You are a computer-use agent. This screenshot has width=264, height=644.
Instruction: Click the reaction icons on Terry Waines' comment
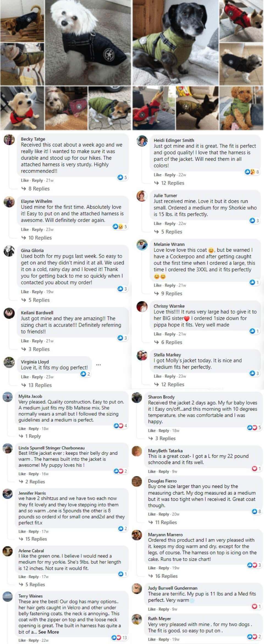(x=116, y=637)
